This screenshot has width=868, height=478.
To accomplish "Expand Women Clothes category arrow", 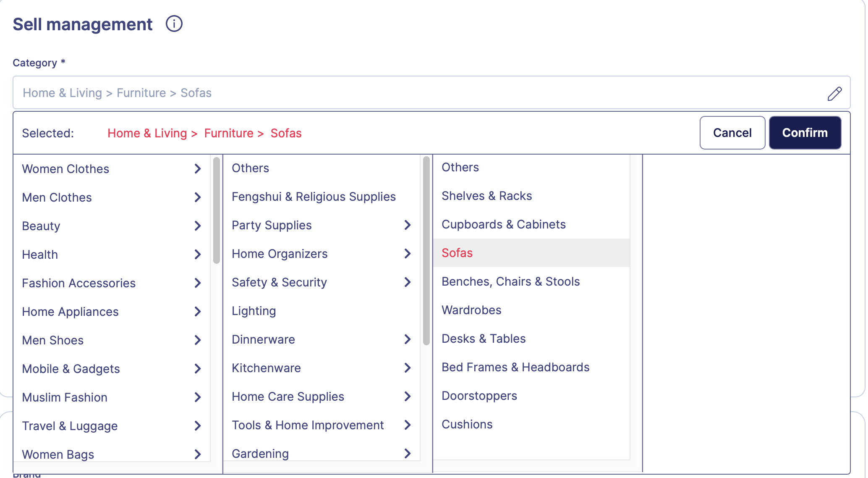I will pos(198,169).
